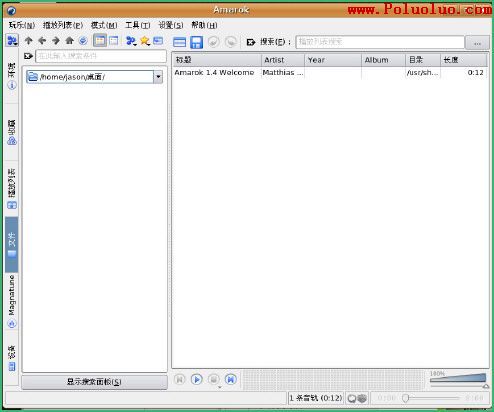Sort playlist by the title column header

(217, 60)
